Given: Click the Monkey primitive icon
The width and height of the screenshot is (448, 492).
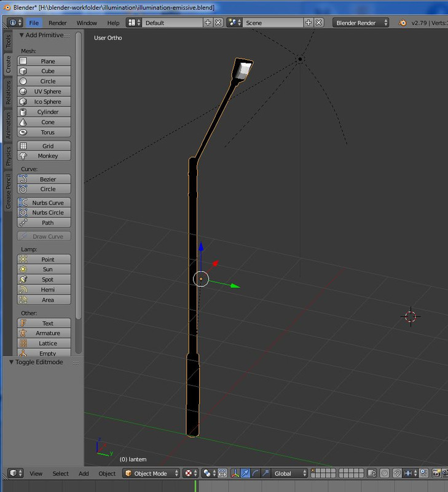Looking at the screenshot, I should [x=23, y=156].
